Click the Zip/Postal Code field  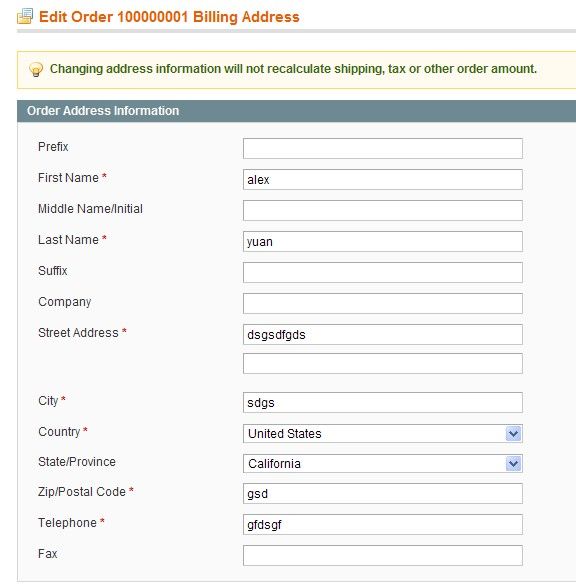click(383, 493)
